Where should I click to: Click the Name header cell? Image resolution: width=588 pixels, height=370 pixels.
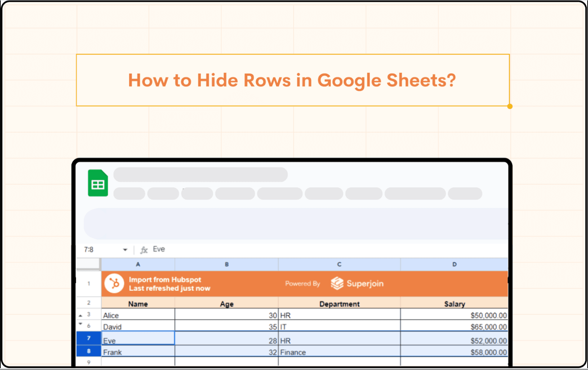[138, 303]
